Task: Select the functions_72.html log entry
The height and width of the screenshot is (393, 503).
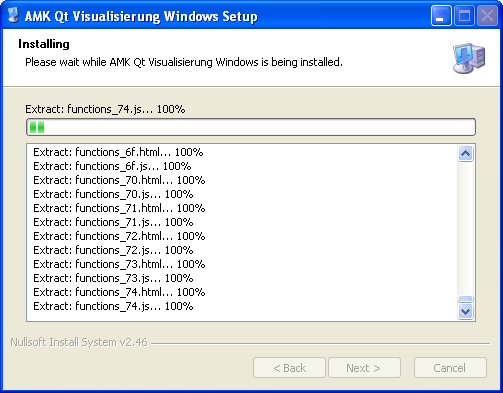Action: click(x=119, y=236)
